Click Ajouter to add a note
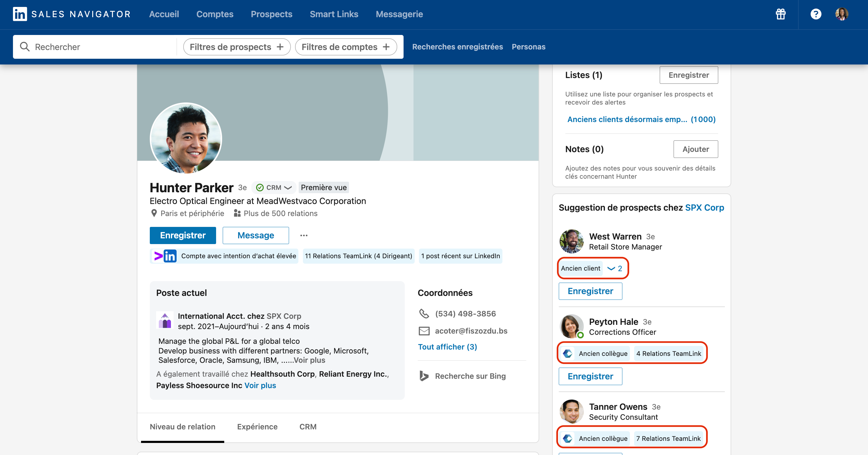 (x=696, y=149)
